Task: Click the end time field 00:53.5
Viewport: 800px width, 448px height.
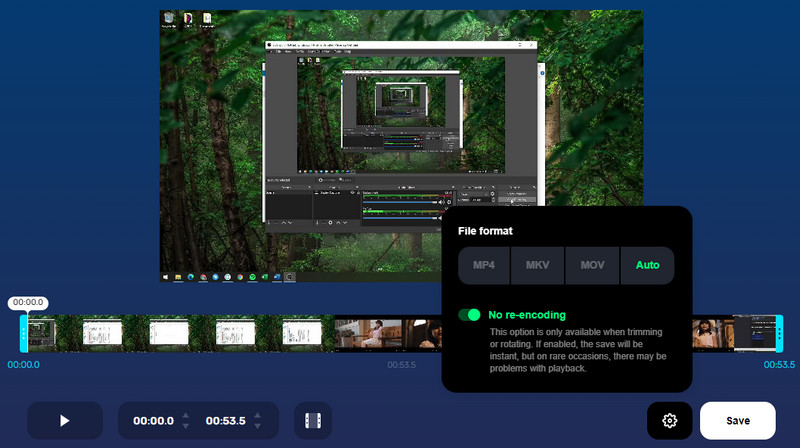Action: [x=225, y=421]
